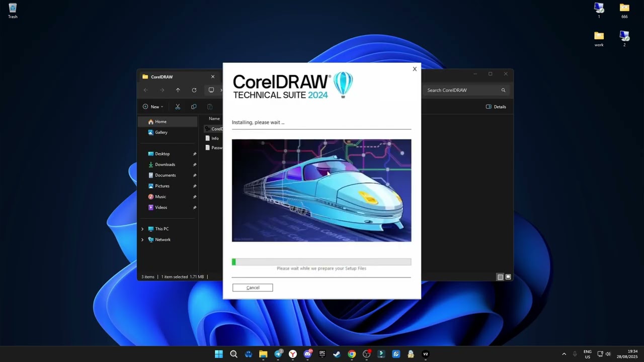This screenshot has width=644, height=362.
Task: Open Home in the File Explorer sidebar
Action: pyautogui.click(x=168, y=122)
